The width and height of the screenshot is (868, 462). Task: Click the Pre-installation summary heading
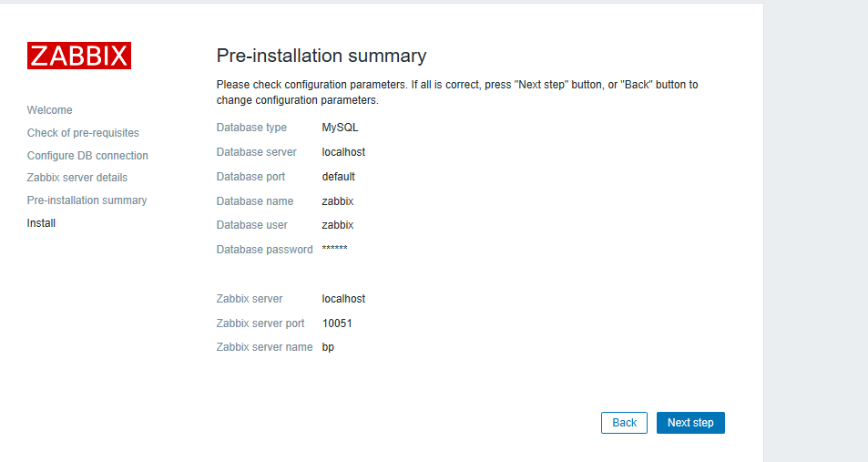coord(322,56)
